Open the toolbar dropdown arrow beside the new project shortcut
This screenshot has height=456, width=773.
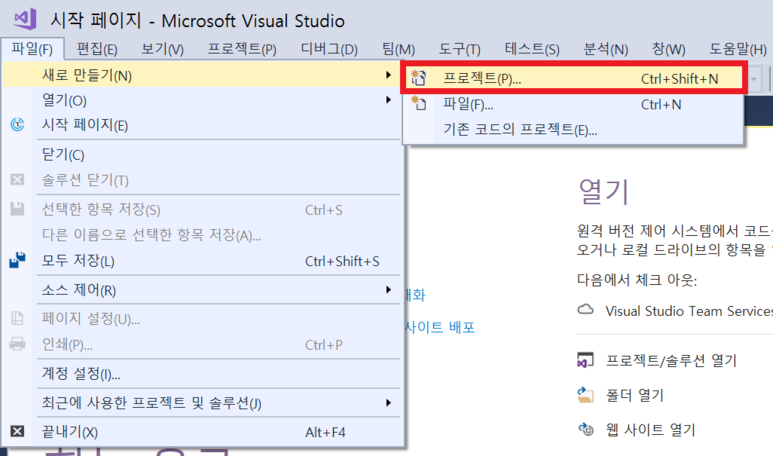click(754, 79)
